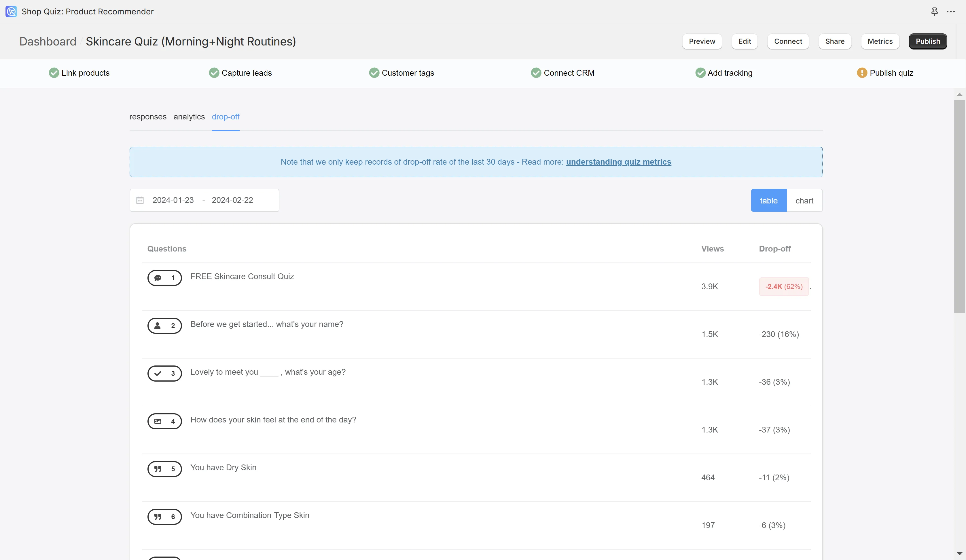Click the 3.9K views value
Viewport: 966px width, 560px height.
click(x=710, y=287)
